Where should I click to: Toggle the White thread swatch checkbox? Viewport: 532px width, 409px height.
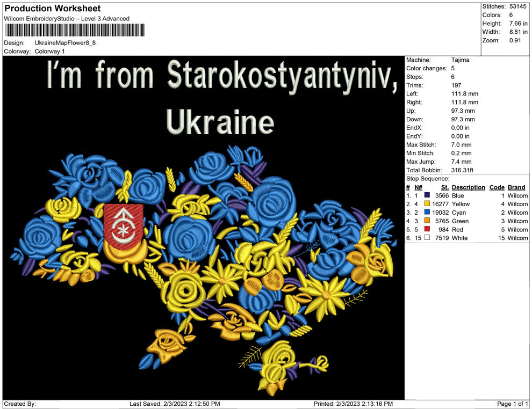click(x=427, y=238)
